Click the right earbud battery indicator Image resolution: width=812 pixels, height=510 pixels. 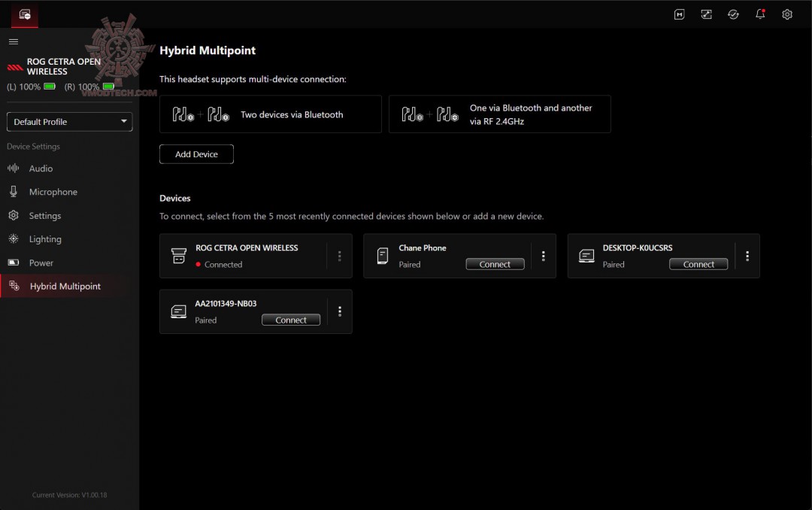[x=108, y=87]
